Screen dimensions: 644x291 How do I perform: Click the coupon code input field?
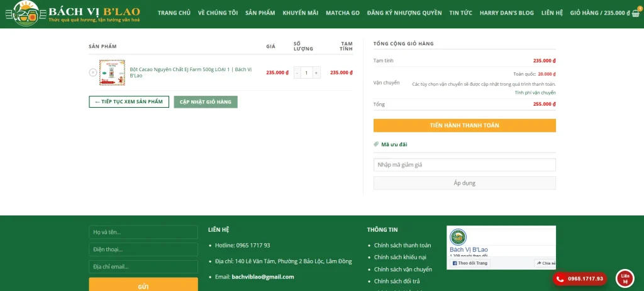click(464, 164)
